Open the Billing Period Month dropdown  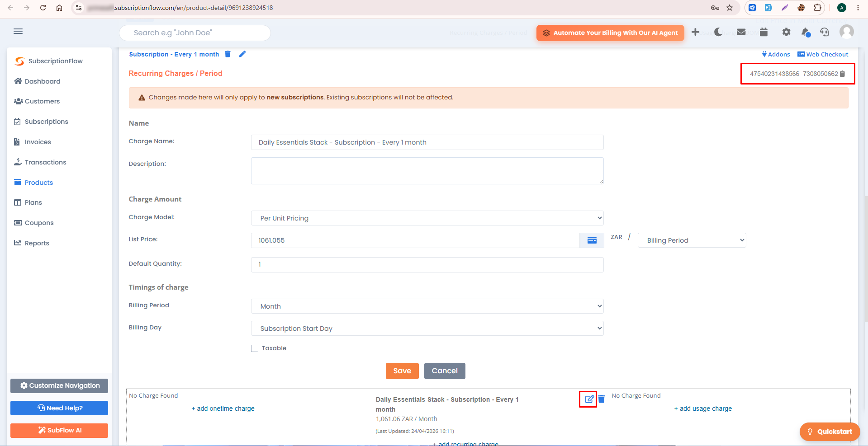[x=427, y=306]
